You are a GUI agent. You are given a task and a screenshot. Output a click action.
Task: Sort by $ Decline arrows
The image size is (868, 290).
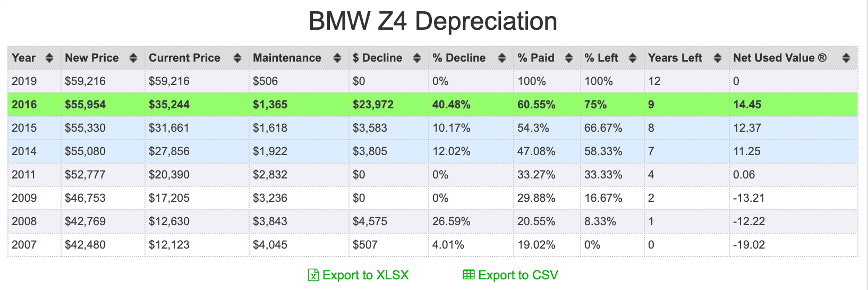coord(417,58)
